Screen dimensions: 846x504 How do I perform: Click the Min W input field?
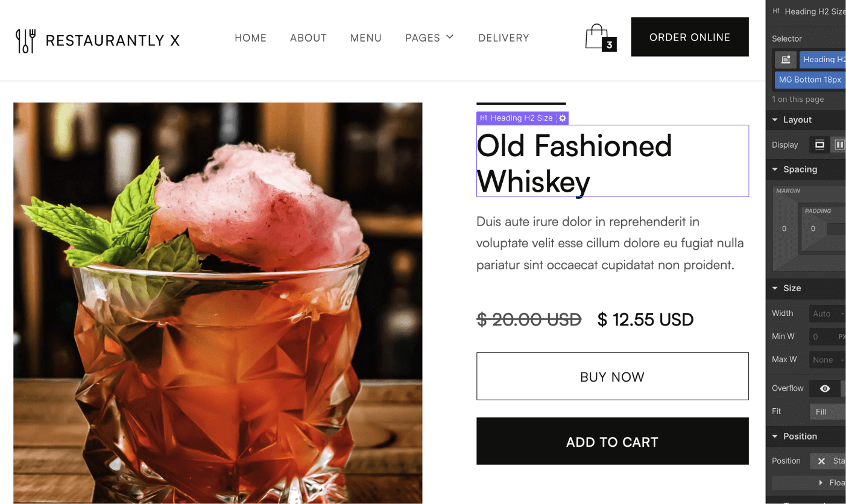point(827,336)
